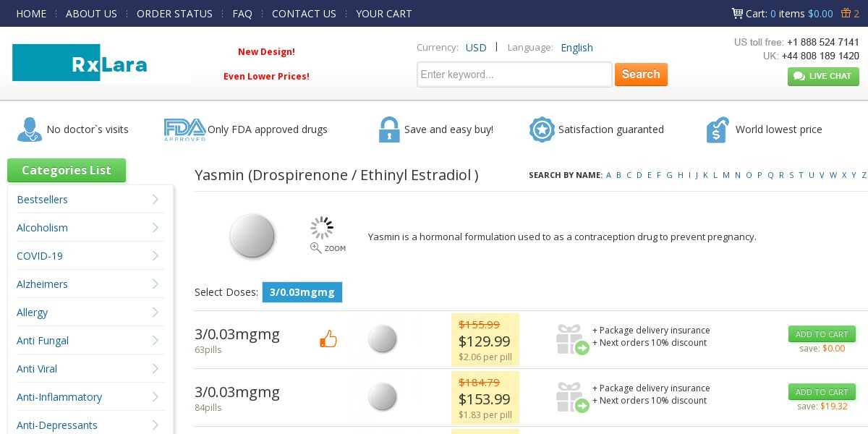Viewport: 868px width, 434px height.
Task: Open YOUR CART in the top menu
Action: pyautogui.click(x=384, y=14)
